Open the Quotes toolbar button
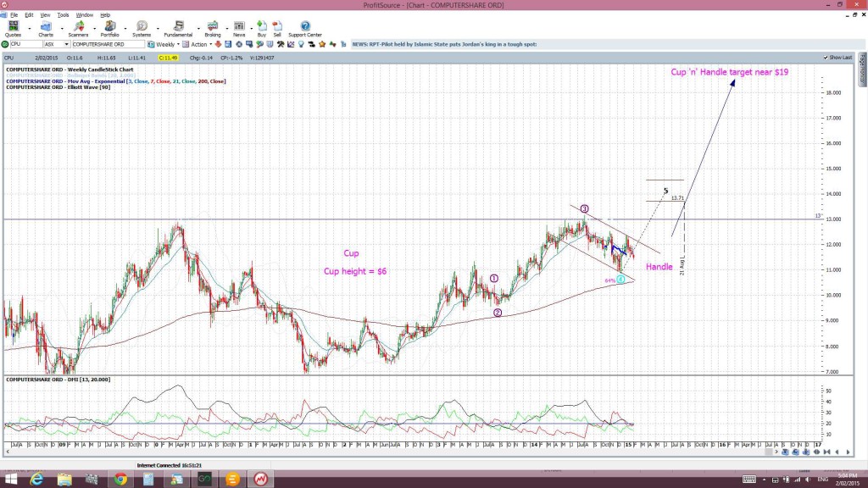The height and width of the screenshot is (488, 868). (13, 29)
